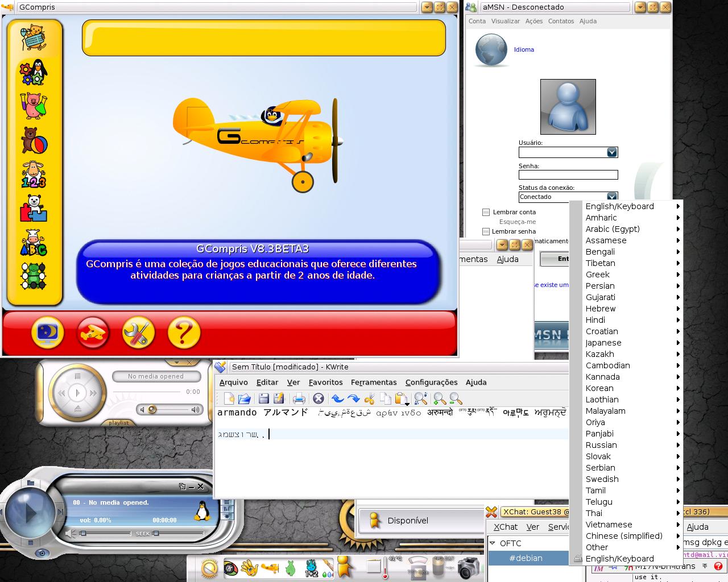Open the Ferramentas menu in KWrite
728x582 pixels.
[374, 383]
